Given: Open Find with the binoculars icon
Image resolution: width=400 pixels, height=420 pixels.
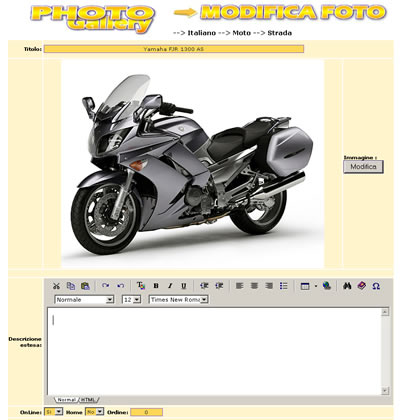Looking at the screenshot, I should tap(347, 286).
